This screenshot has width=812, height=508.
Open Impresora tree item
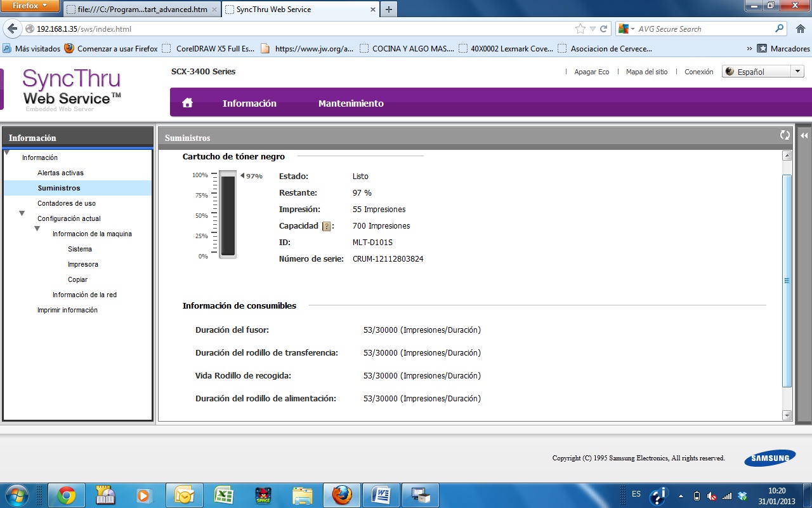pos(83,264)
